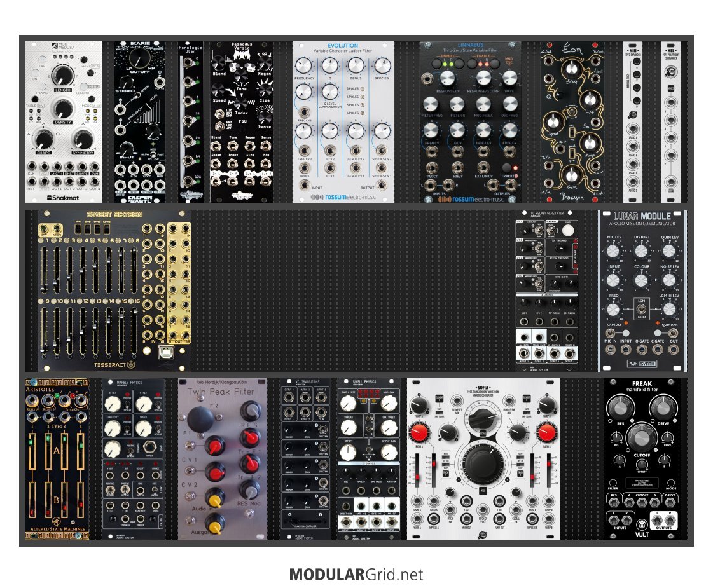Push the FILTER button on Freak
This screenshot has width=713, height=588.
point(613,482)
